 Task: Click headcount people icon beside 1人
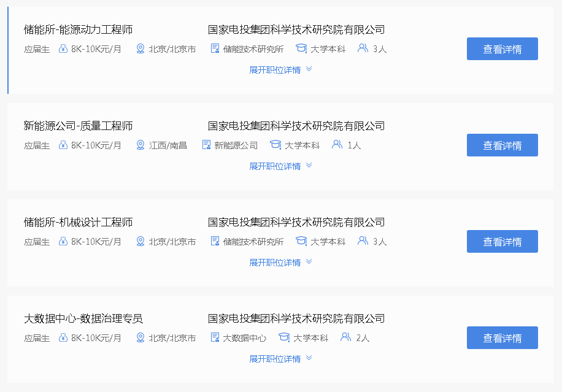point(337,145)
